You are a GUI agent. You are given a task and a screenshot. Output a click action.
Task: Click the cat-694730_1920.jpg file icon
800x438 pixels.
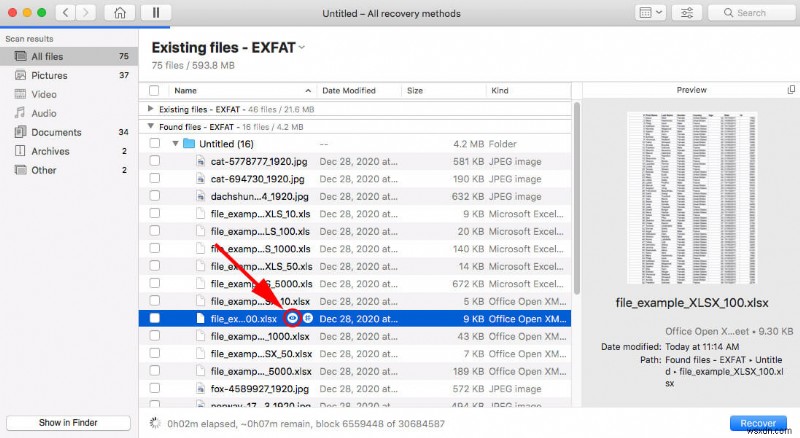[x=201, y=179]
